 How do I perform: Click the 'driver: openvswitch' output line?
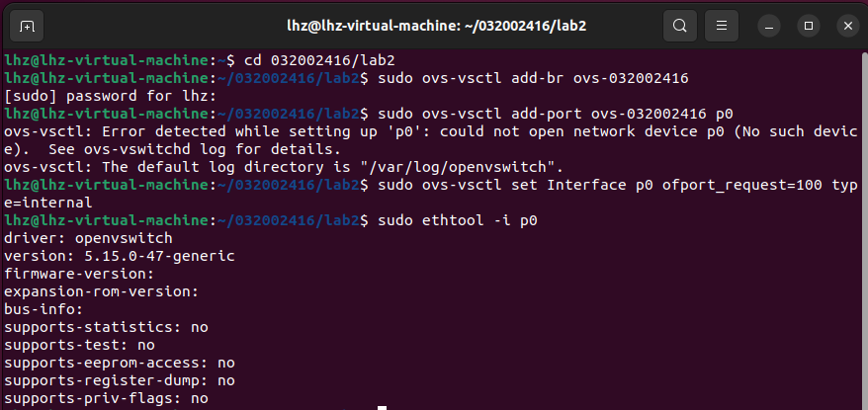click(x=88, y=238)
